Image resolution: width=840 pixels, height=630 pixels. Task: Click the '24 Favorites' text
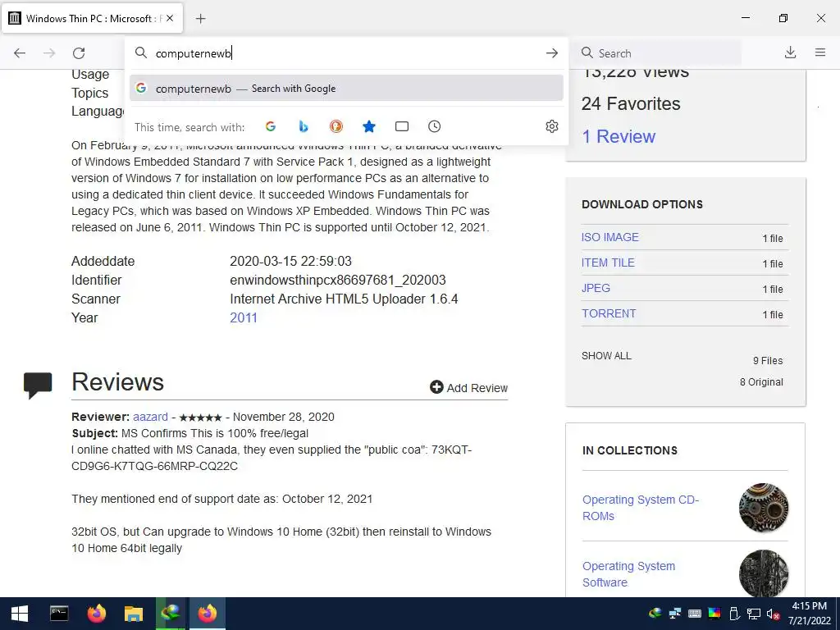[x=631, y=103]
